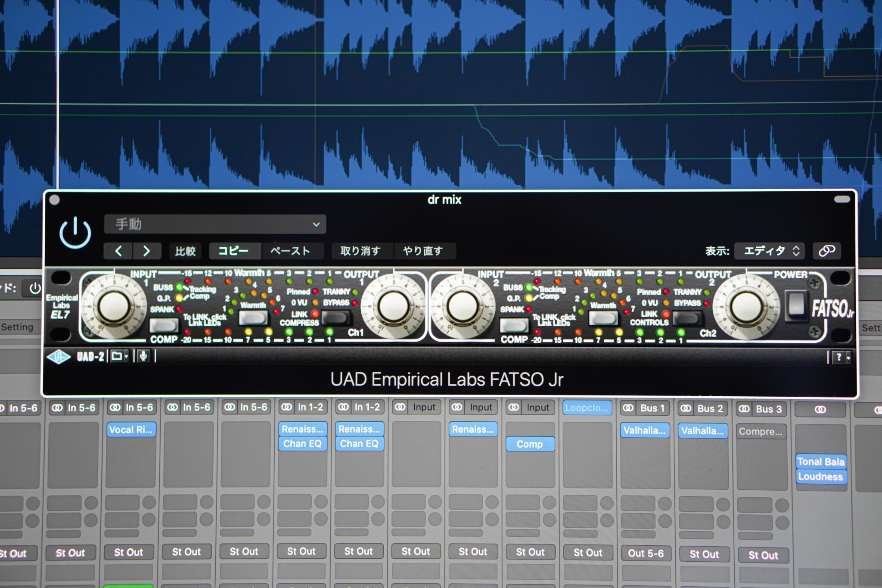Go to previous preset arrow
Viewport: 882px width, 588px height.
point(118,251)
